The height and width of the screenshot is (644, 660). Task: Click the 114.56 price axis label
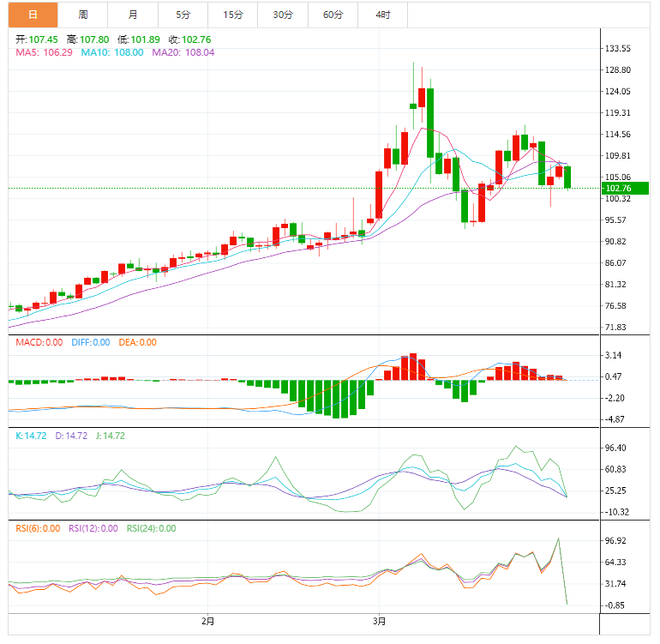(617, 135)
